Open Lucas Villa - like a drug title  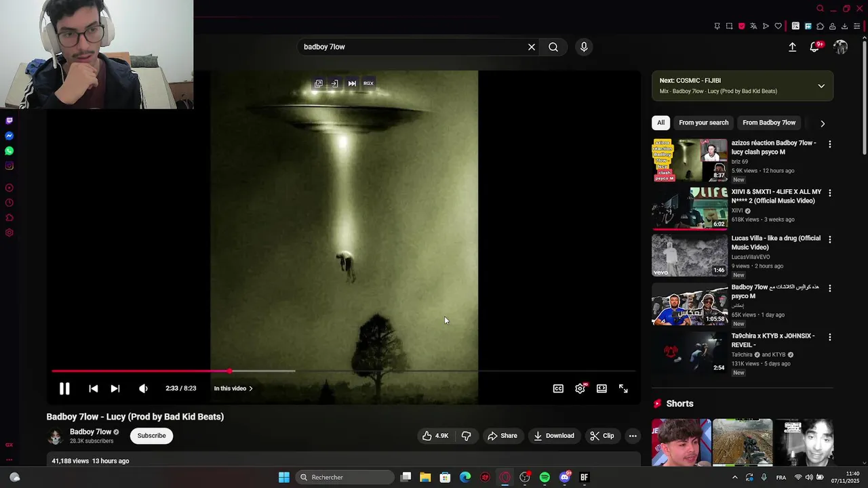(776, 243)
